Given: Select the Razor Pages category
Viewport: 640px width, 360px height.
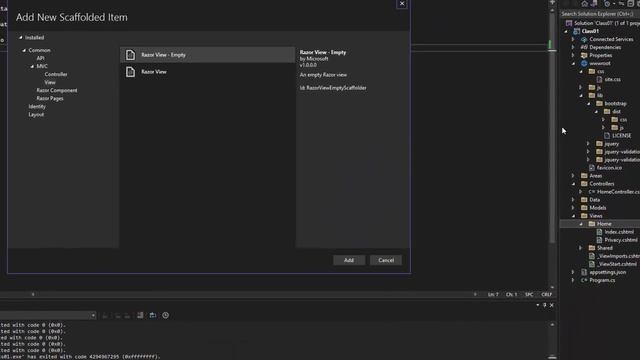Looking at the screenshot, I should click(50, 98).
